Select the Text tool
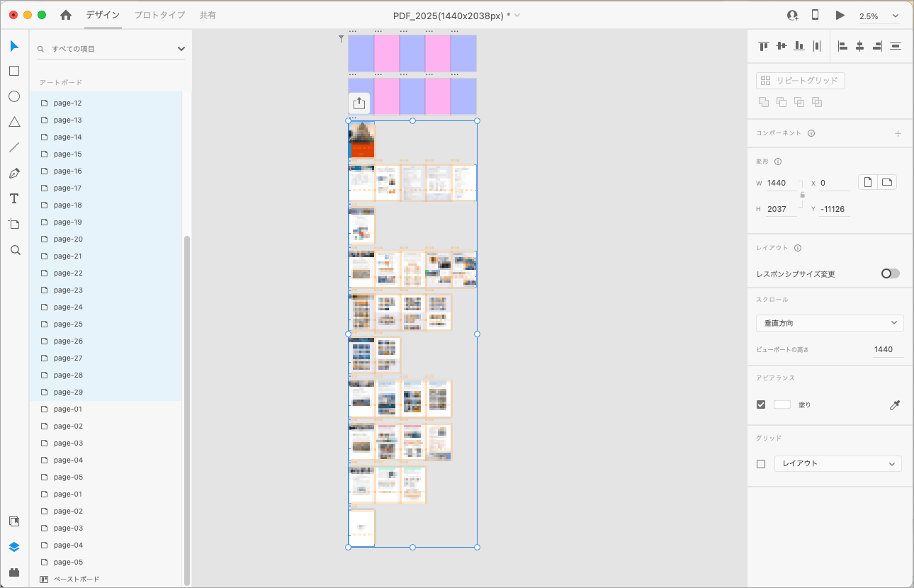914x588 pixels. [x=14, y=198]
